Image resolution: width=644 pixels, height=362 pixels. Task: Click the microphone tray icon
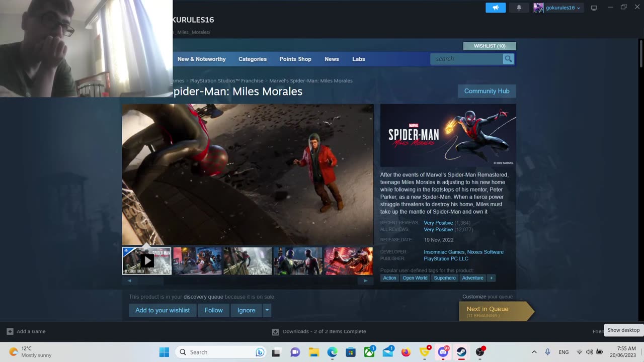547,352
